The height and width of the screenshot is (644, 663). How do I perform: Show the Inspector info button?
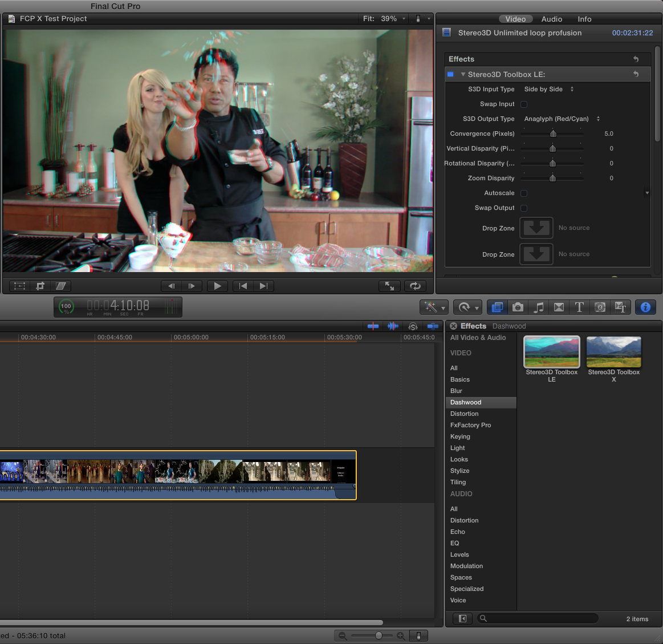pyautogui.click(x=645, y=307)
